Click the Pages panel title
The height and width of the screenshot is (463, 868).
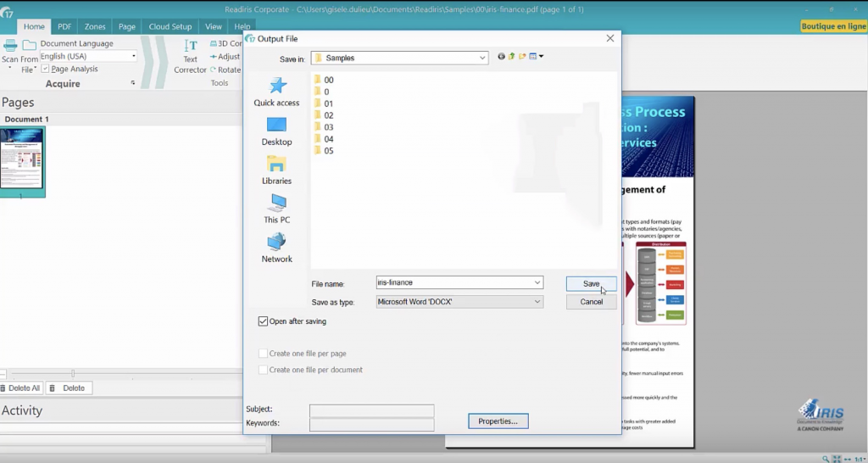18,102
